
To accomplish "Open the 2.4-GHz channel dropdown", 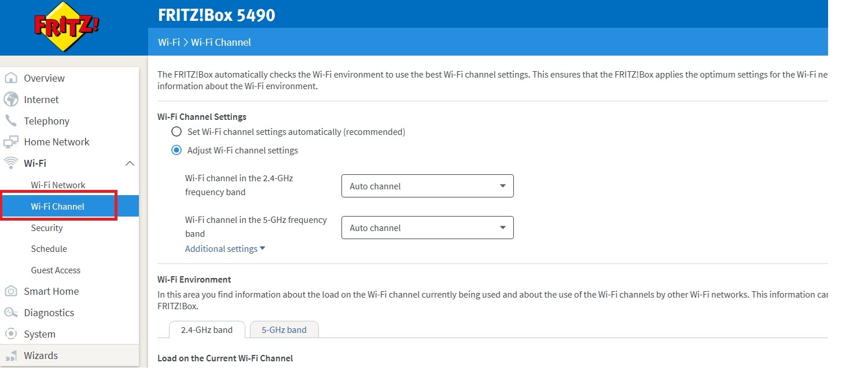I will coord(428,186).
